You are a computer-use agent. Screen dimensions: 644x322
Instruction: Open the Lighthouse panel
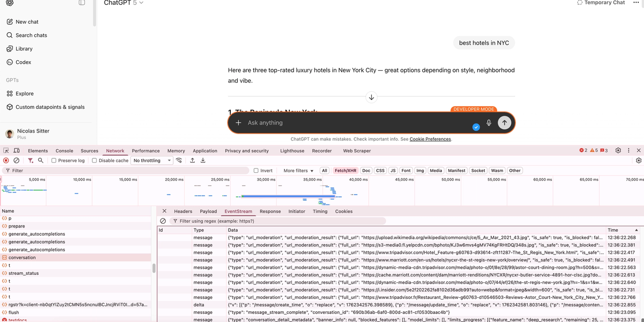tap(291, 150)
